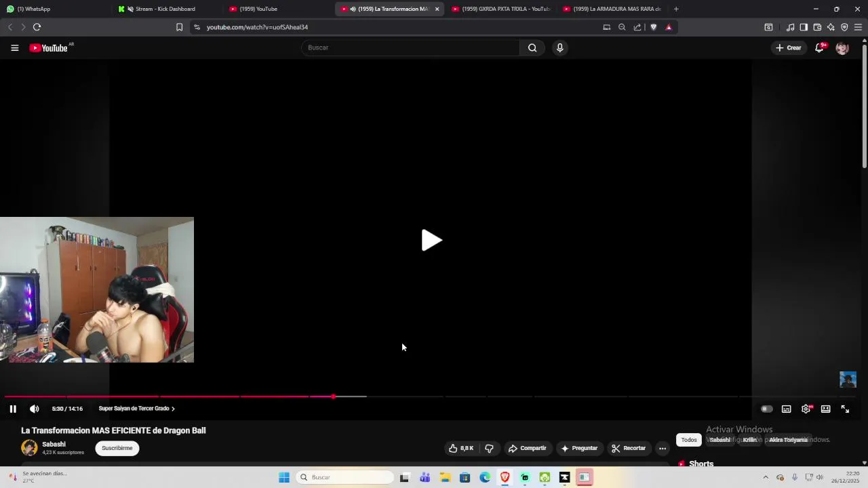868x488 pixels.
Task: Switch to the La ARMADURA MAS RARA tab
Action: pos(612,9)
